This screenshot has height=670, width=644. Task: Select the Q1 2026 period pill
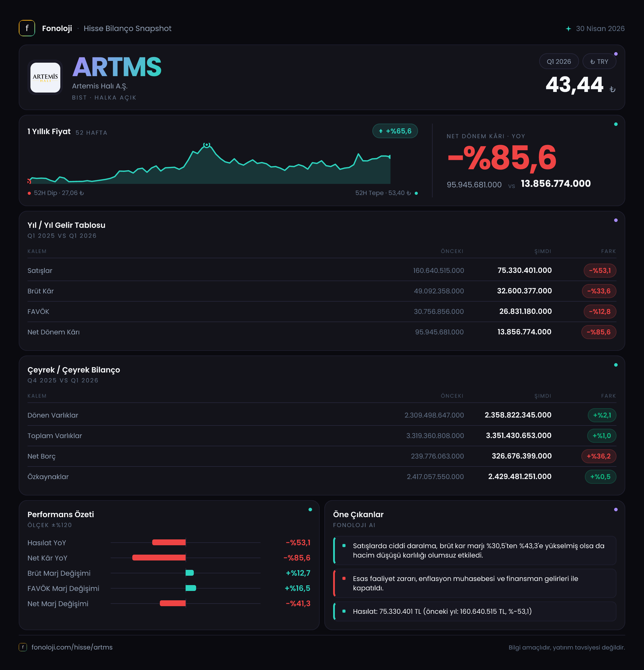point(559,61)
